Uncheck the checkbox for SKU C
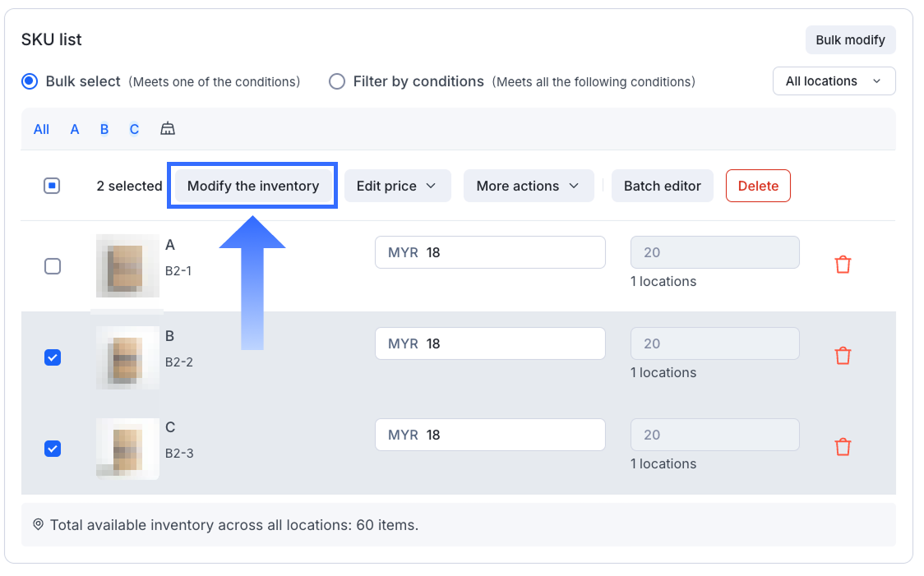This screenshot has height=576, width=924. (53, 449)
